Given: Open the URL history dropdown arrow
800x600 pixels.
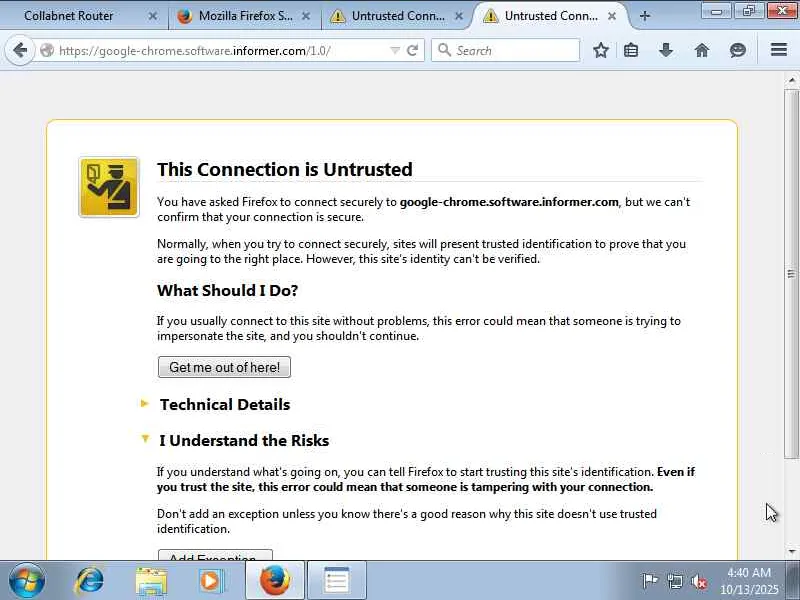Looking at the screenshot, I should 394,50.
